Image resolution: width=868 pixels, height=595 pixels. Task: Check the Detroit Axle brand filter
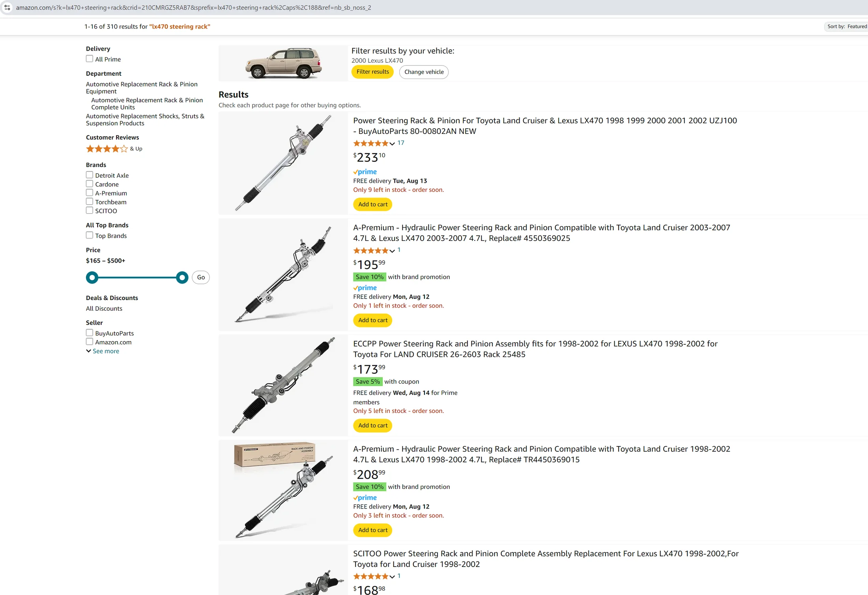(90, 175)
